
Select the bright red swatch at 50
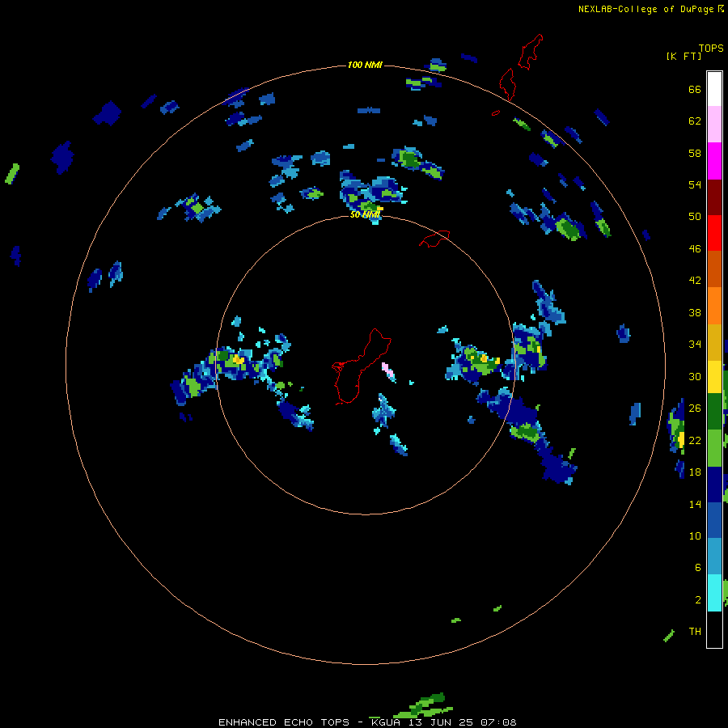tap(714, 233)
